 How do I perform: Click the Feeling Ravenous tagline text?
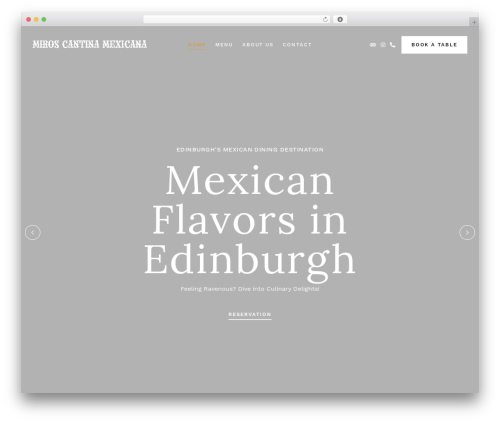pos(250,289)
